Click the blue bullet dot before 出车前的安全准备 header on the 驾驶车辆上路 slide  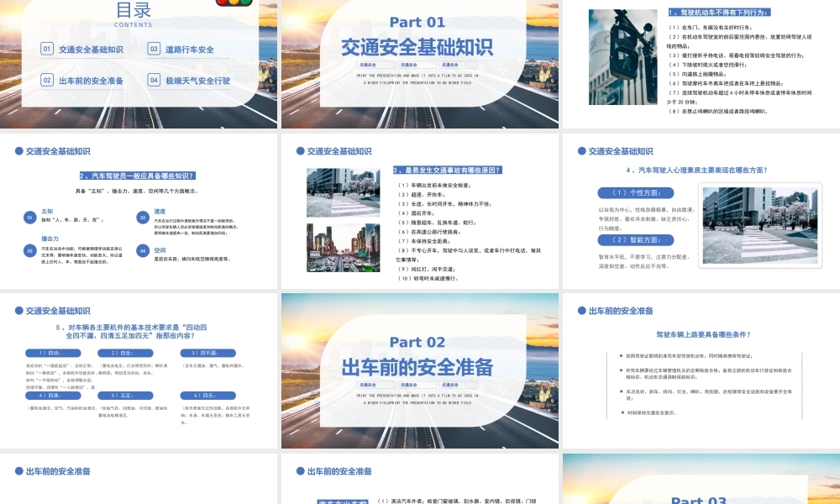coord(582,311)
